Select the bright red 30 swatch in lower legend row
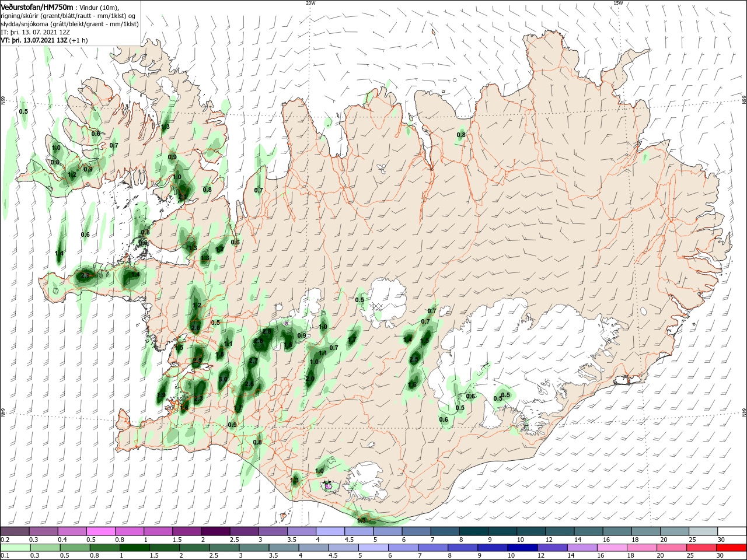Screen dimensions: 747x560 click(x=732, y=548)
